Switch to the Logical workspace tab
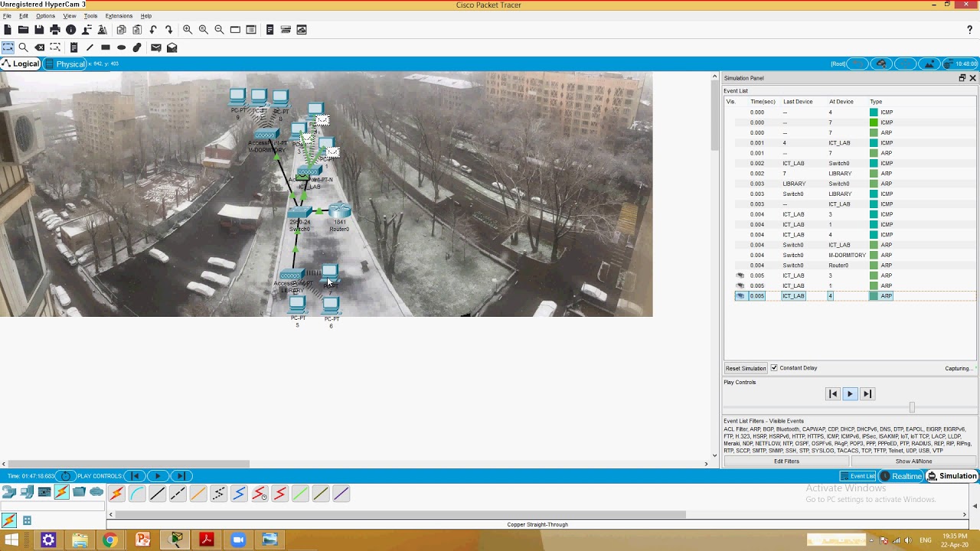The height and width of the screenshot is (551, 980). tap(21, 64)
